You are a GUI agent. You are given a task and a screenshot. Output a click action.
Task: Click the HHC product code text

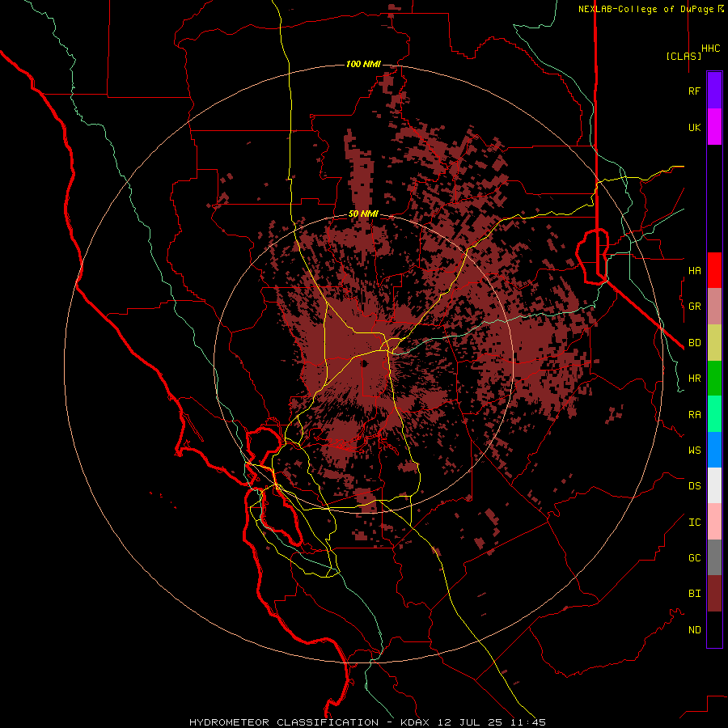point(711,49)
